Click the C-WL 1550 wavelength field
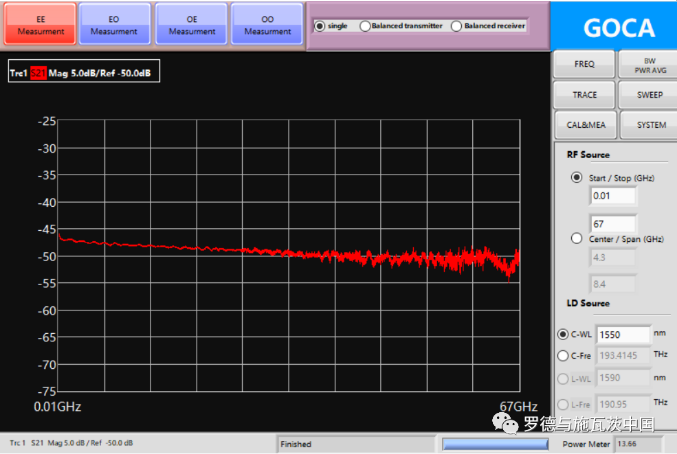 tap(623, 333)
